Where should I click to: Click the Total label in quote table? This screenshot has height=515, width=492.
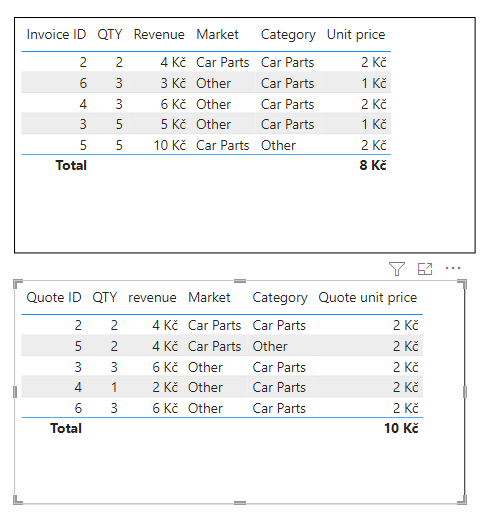pos(66,428)
